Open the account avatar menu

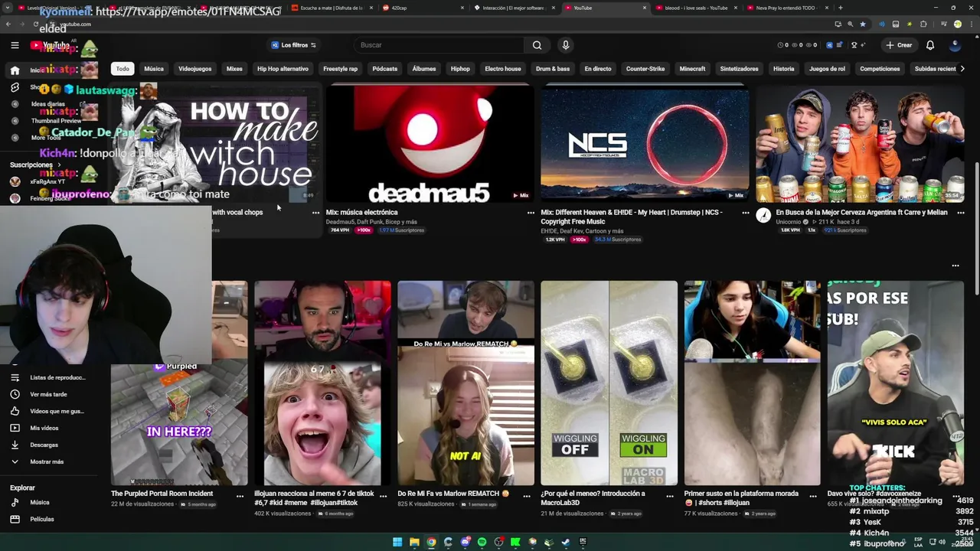coord(955,45)
